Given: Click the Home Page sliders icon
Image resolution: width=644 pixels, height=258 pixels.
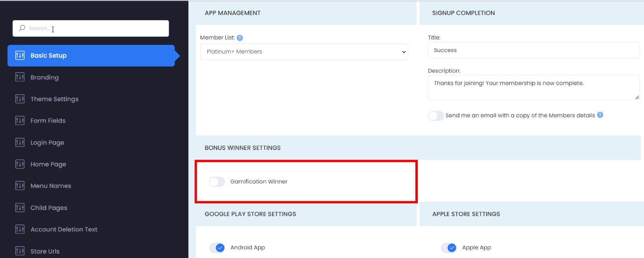Looking at the screenshot, I should (x=20, y=164).
